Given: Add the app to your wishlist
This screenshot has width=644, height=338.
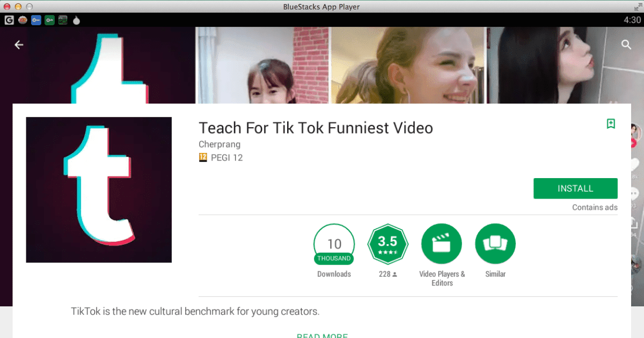Looking at the screenshot, I should click(611, 123).
